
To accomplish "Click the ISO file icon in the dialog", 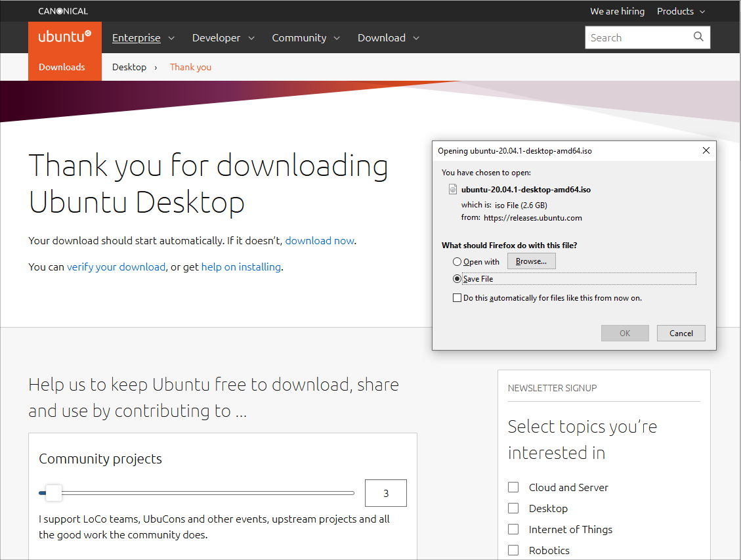I will pyautogui.click(x=453, y=190).
